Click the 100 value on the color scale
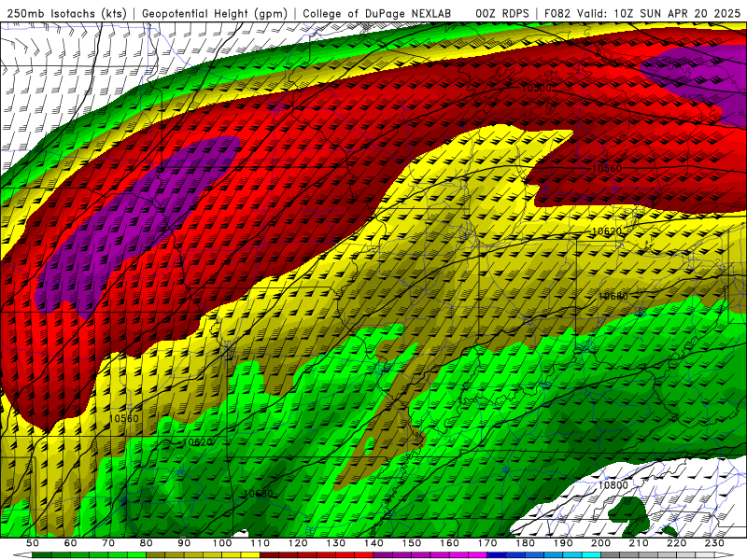Screen dimensions: 747x560 pos(222,543)
